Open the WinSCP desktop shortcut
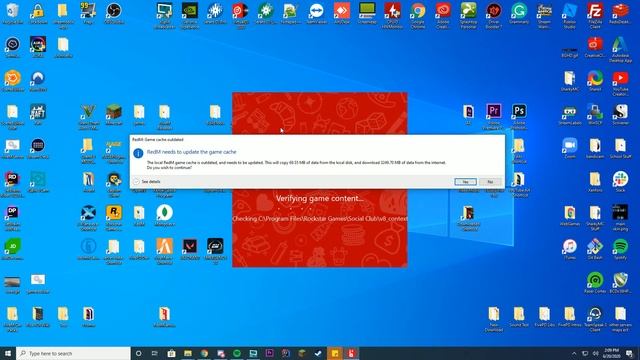The width and height of the screenshot is (640, 360). (595, 115)
